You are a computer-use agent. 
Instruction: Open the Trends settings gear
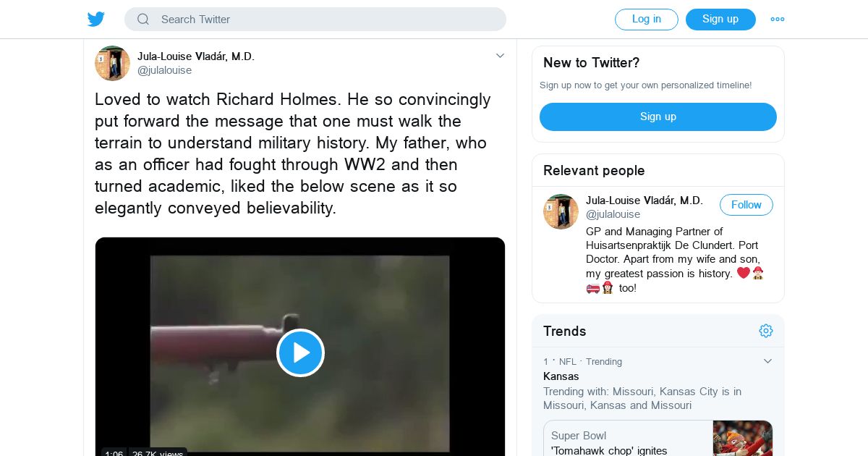coord(766,331)
